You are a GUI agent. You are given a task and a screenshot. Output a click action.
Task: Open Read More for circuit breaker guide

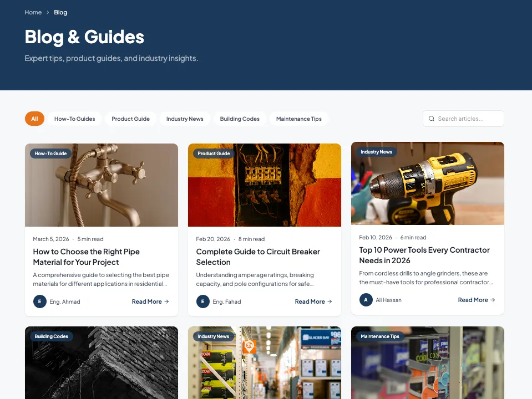tap(313, 301)
